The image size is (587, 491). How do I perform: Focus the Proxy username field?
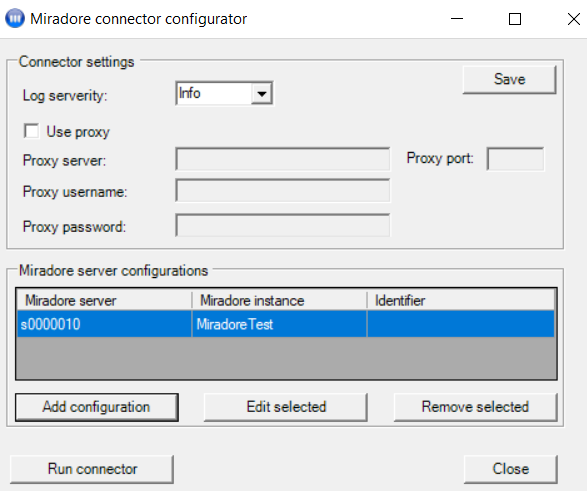(x=283, y=190)
